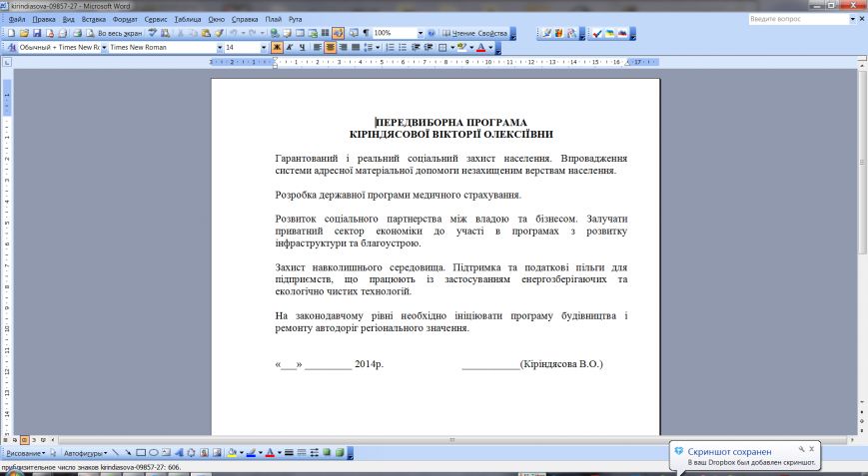This screenshot has height=476, width=868.
Task: Open the Рисование menu
Action: (25, 453)
